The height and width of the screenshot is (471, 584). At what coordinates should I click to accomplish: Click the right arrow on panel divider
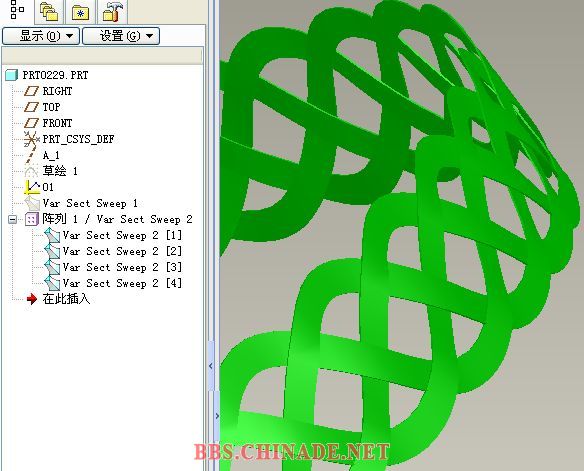[x=218, y=416]
